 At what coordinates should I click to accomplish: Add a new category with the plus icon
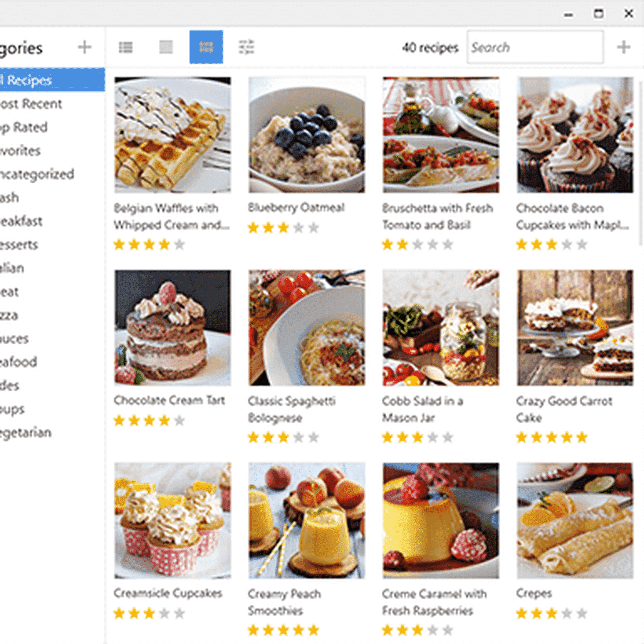point(85,47)
